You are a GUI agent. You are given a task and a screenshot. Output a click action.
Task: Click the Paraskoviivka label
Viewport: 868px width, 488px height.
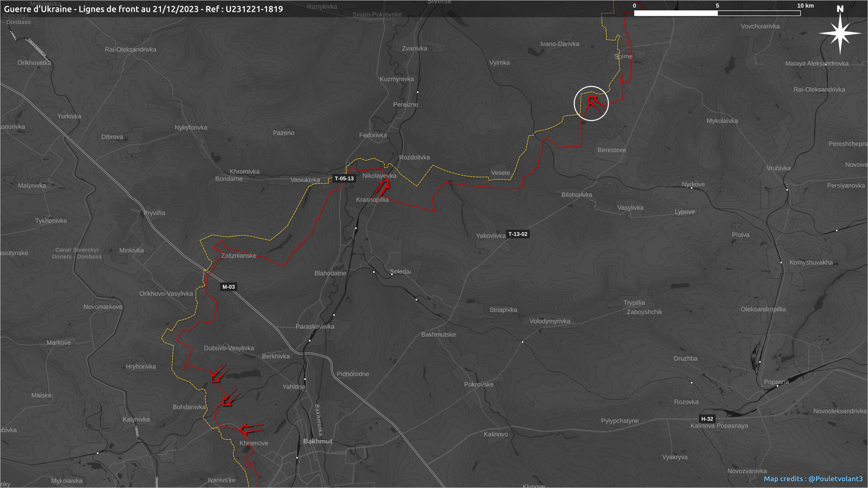tap(315, 327)
